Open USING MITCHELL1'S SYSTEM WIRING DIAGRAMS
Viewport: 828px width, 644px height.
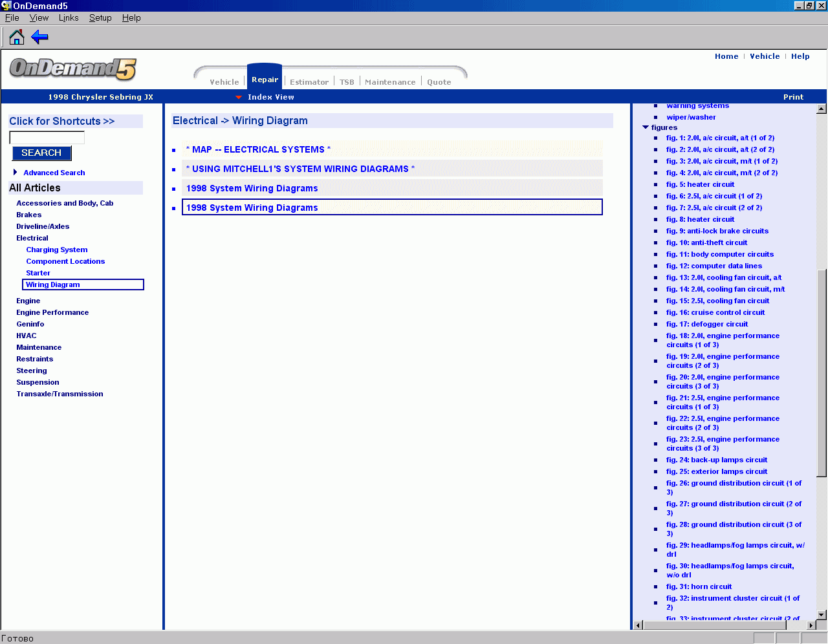tap(300, 169)
